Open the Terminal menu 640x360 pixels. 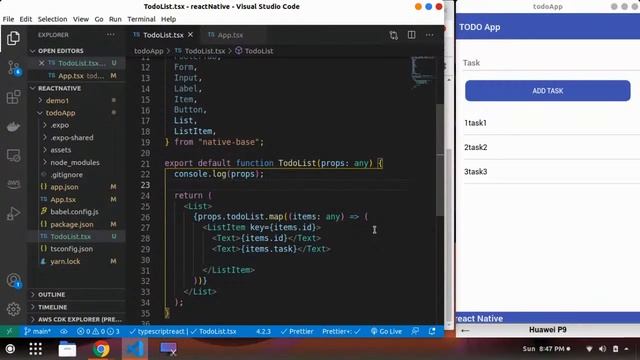(x=141, y=19)
